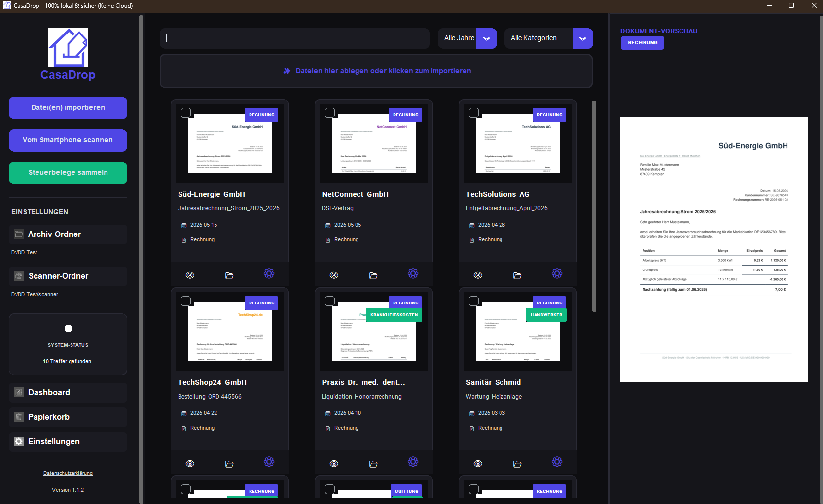Click the Süd-Energie GmbH preview document page
This screenshot has height=504, width=823.
[714, 249]
